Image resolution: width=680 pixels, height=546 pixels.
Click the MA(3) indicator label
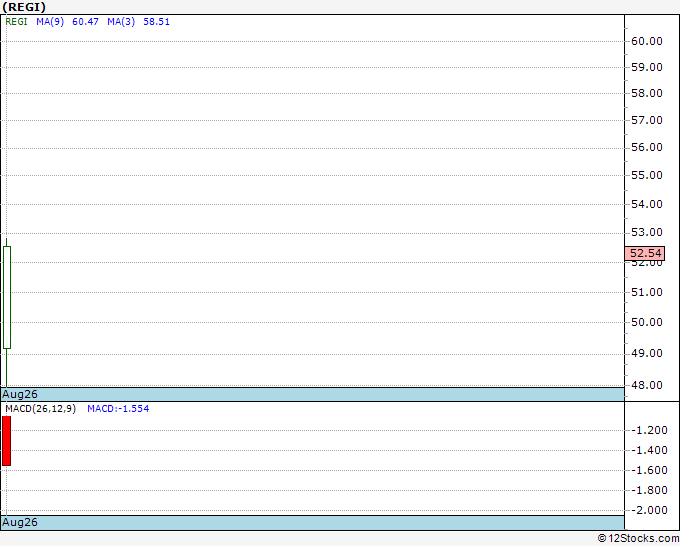coord(121,22)
